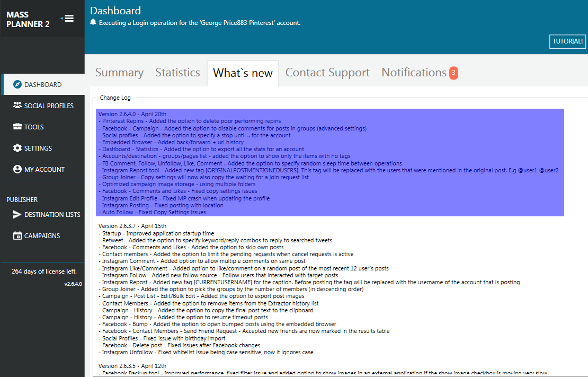This screenshot has width=588, height=377.
Task: Click the Mass Planner 2 logo text
Action: pyautogui.click(x=28, y=19)
